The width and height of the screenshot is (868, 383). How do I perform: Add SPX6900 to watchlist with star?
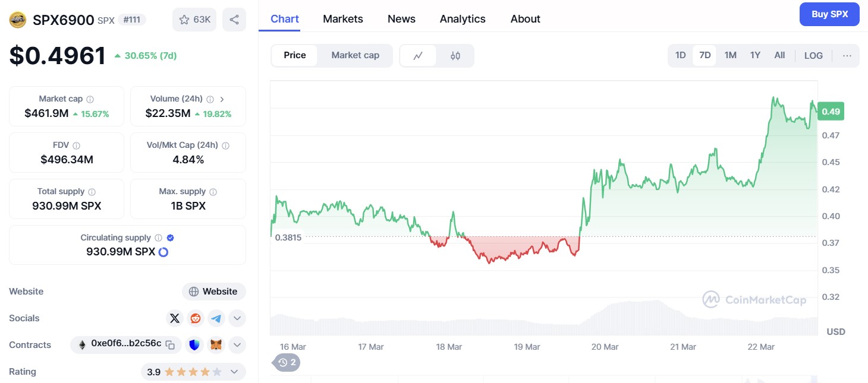[x=194, y=20]
